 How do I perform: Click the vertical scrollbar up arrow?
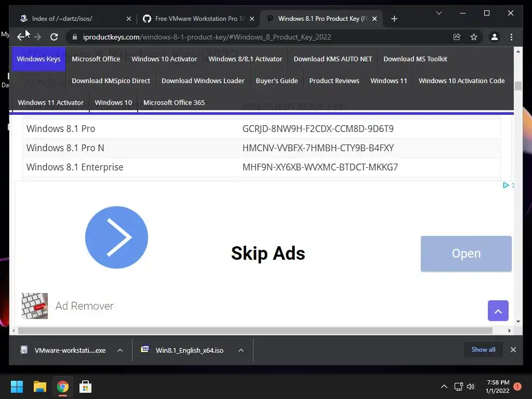click(x=518, y=51)
